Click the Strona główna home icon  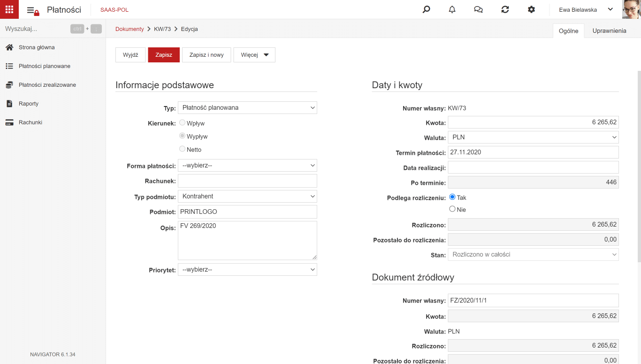(9, 47)
